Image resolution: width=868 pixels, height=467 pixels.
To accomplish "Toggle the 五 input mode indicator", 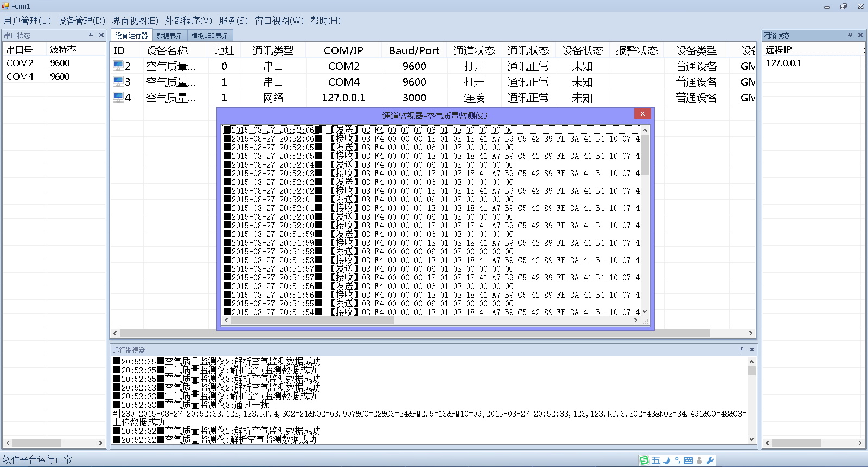I will [x=656, y=460].
